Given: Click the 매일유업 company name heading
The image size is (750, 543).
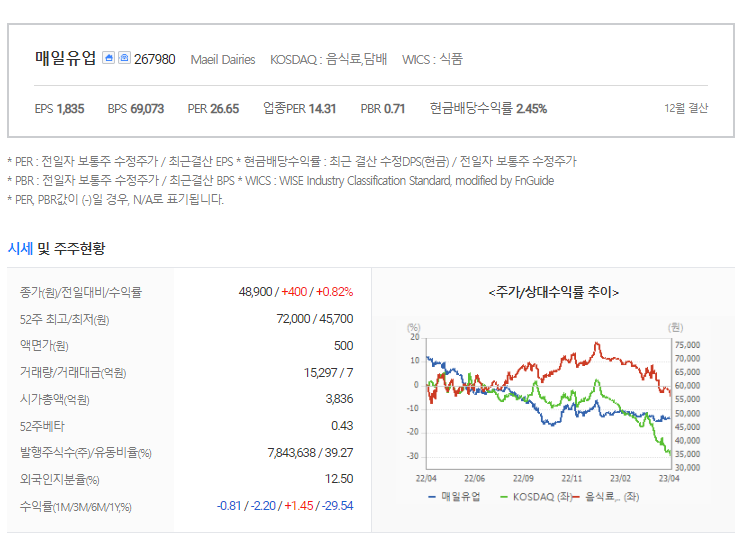Looking at the screenshot, I should point(65,58).
